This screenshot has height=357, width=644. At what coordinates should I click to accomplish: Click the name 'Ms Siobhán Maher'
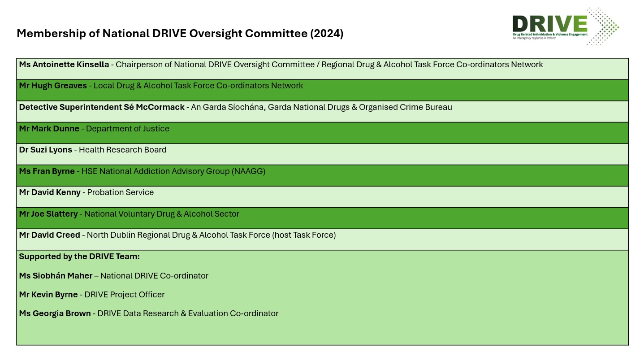click(x=56, y=276)
